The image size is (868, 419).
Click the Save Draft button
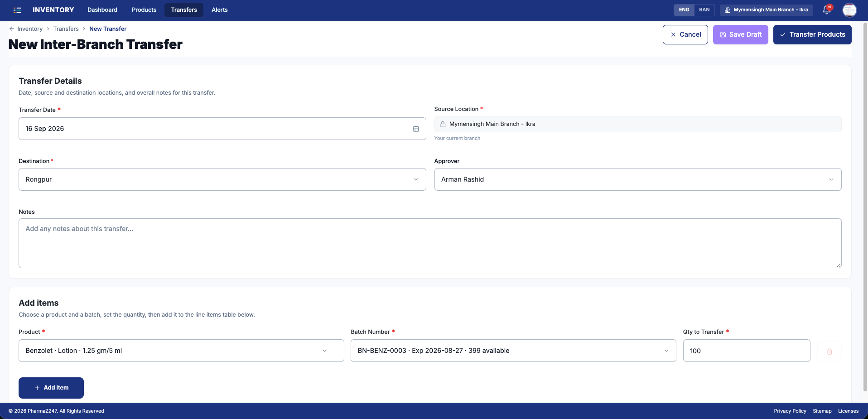click(741, 34)
